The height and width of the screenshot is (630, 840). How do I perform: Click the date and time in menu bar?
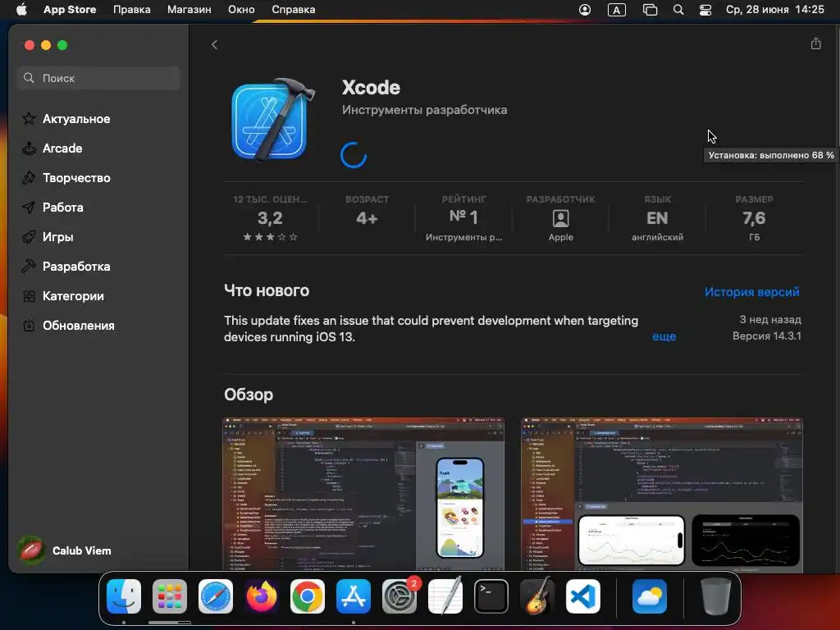point(774,10)
